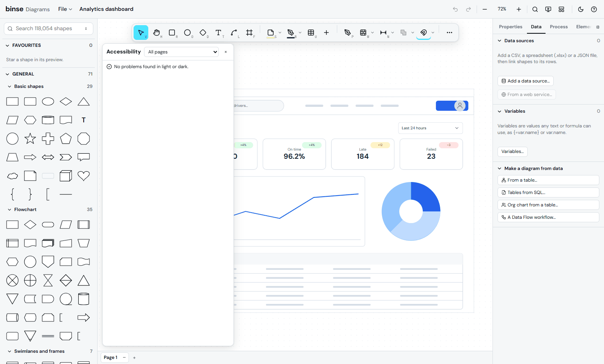Open the Last 24 hours dropdown
This screenshot has height=364, width=604.
[430, 128]
